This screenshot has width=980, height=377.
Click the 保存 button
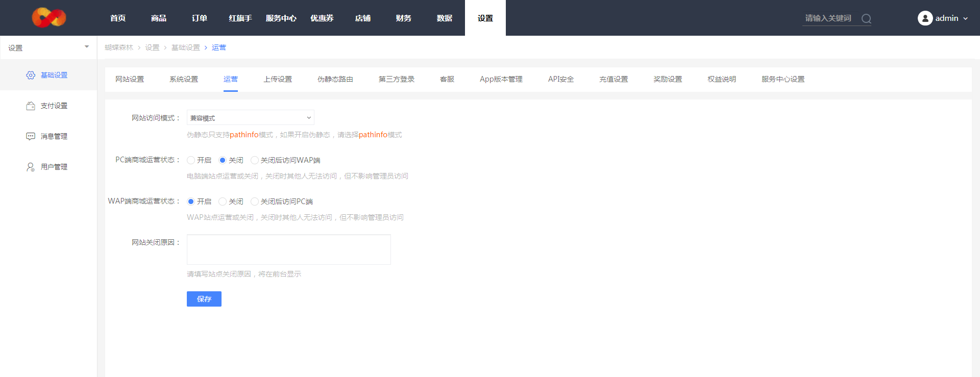click(204, 299)
